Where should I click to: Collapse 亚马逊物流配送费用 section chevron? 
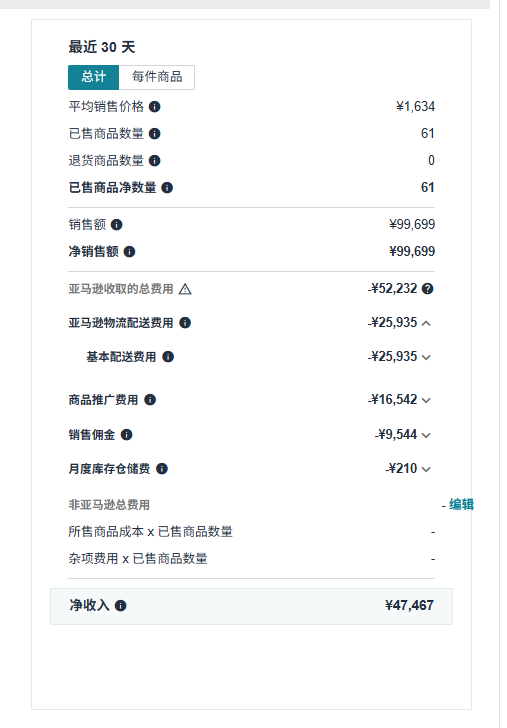(x=426, y=323)
